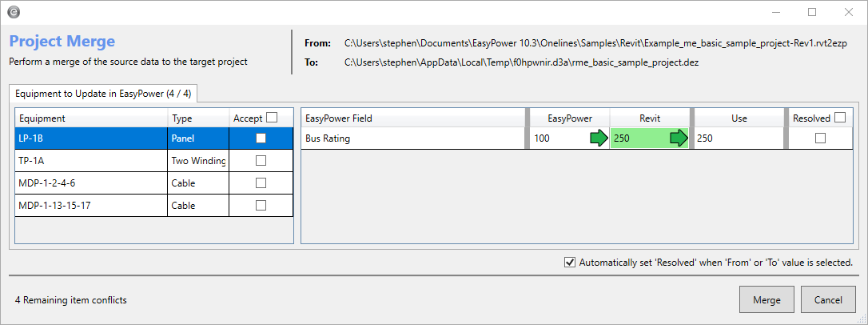Disable automatically set 'Resolved' option
The height and width of the screenshot is (325, 868).
pos(569,262)
